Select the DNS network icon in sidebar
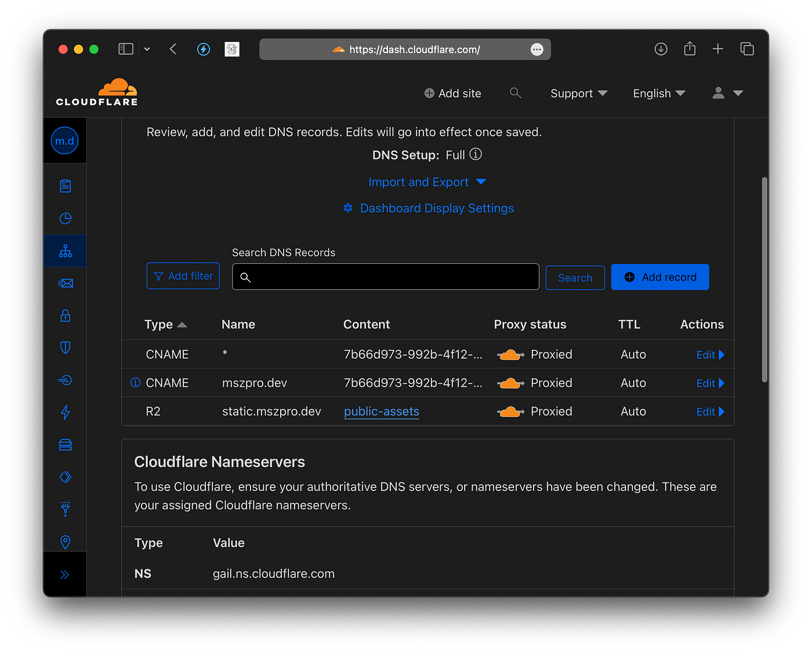This screenshot has width=812, height=654. pyautogui.click(x=65, y=251)
